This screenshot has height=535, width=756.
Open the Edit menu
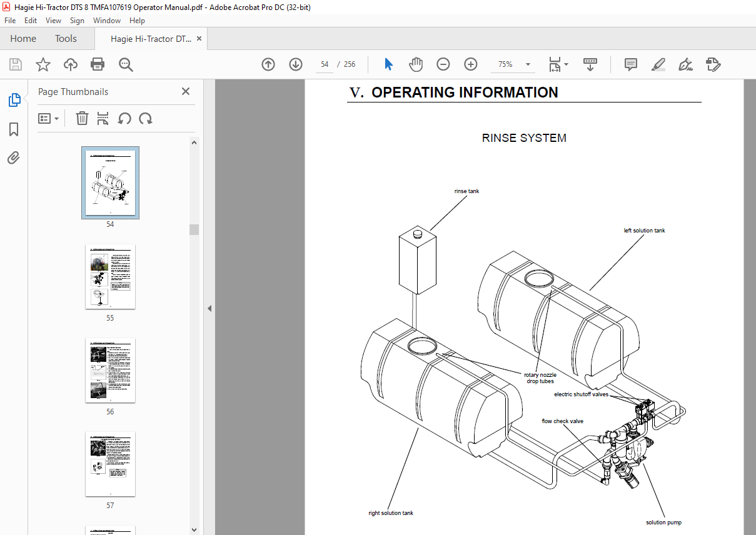click(x=31, y=21)
